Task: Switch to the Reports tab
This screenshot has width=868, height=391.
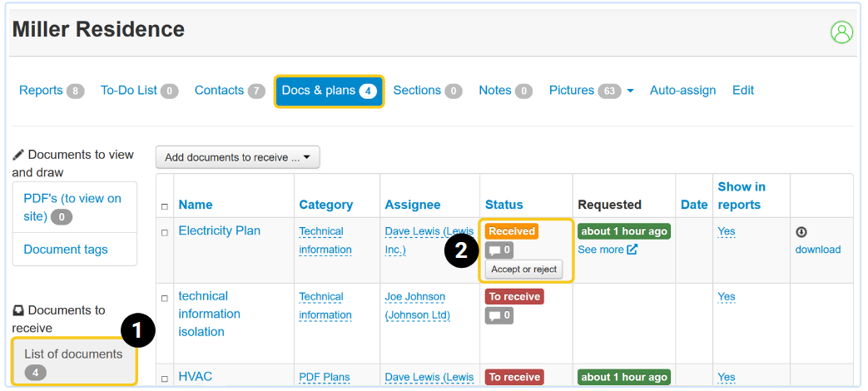Action: pyautogui.click(x=42, y=91)
